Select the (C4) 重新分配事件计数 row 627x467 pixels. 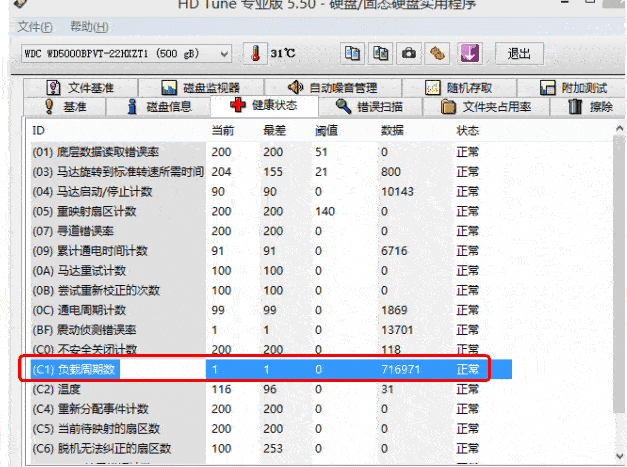point(271,409)
